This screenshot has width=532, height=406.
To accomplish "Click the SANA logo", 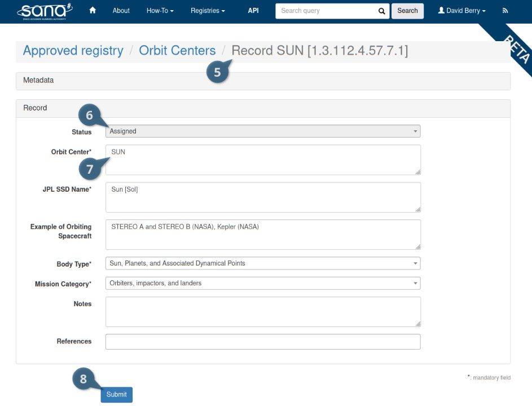I will pyautogui.click(x=45, y=11).
